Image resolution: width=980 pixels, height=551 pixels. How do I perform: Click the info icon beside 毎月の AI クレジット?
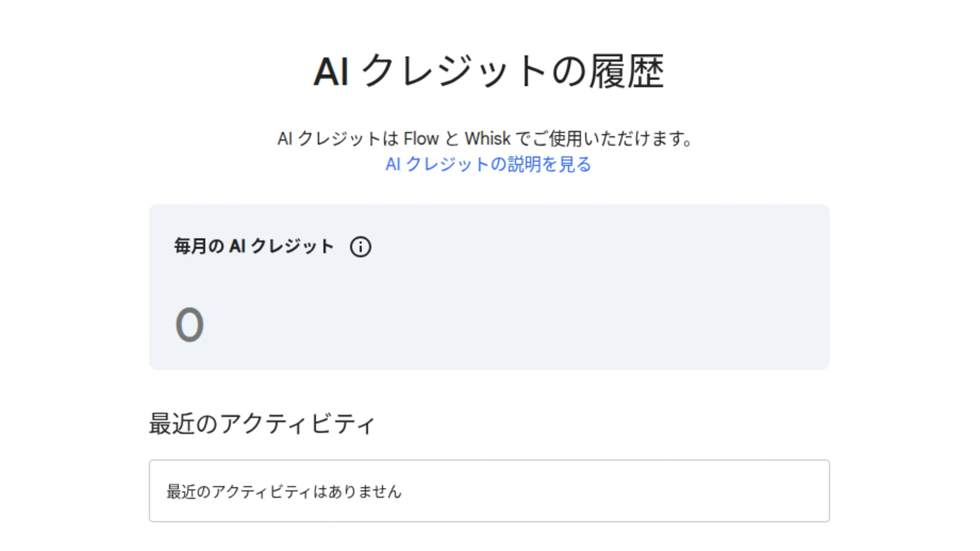(360, 247)
